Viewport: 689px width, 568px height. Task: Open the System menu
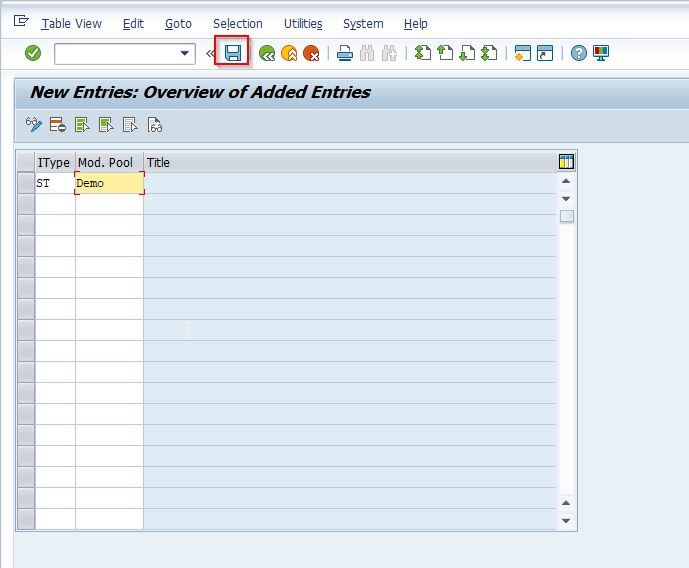pos(363,23)
